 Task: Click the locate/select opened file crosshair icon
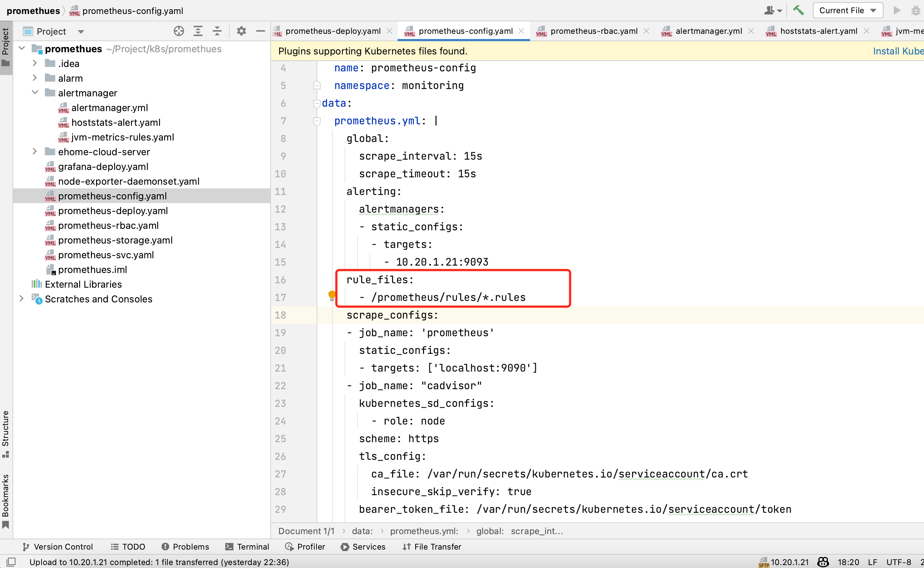(x=179, y=31)
